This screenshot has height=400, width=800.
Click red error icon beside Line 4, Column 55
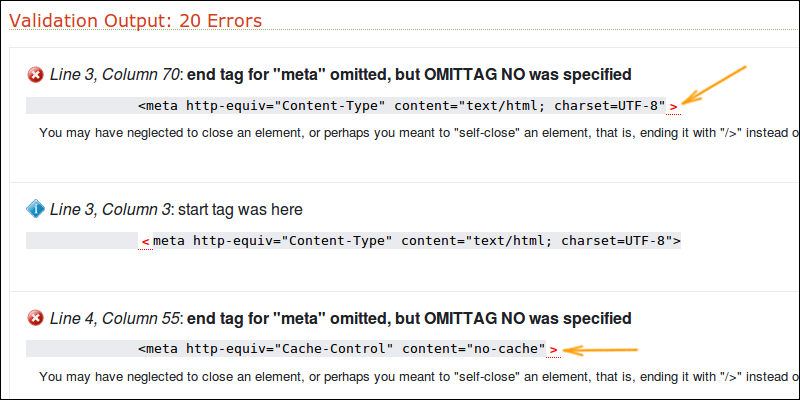click(x=35, y=319)
